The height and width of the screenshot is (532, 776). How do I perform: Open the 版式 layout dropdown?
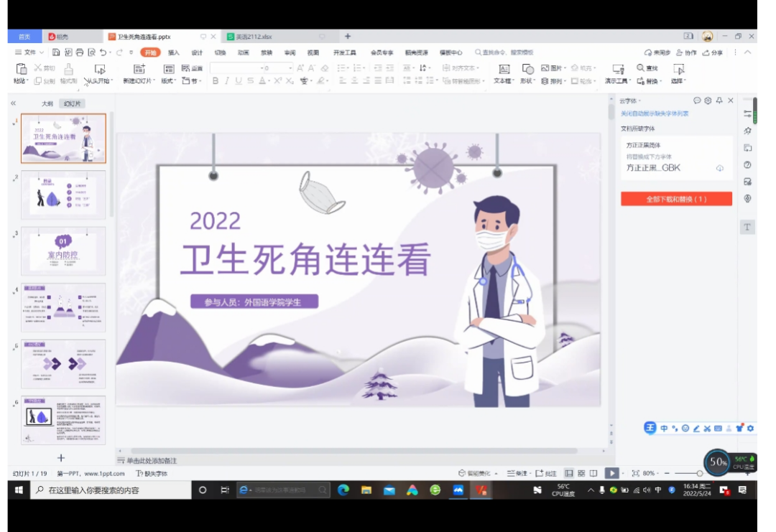coord(168,81)
